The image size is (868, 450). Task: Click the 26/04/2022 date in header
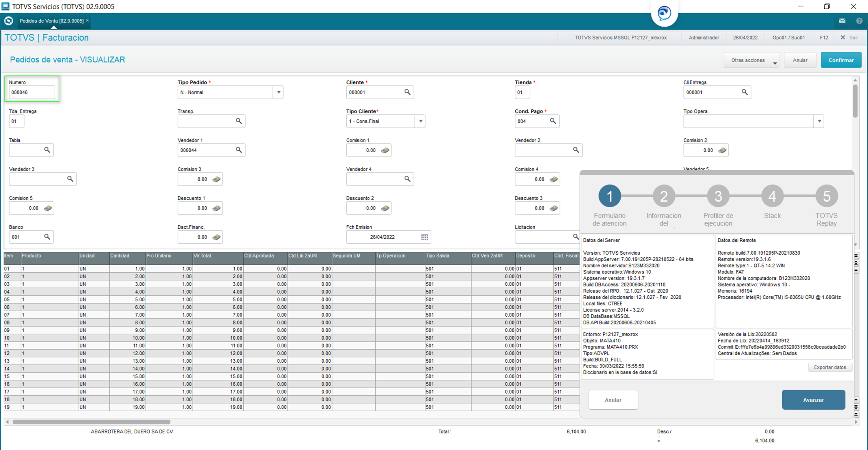tap(745, 37)
